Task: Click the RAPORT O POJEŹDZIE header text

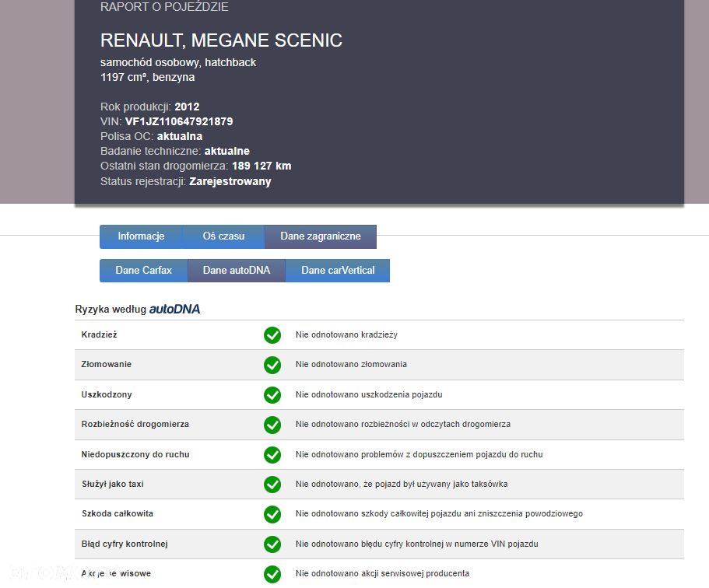Action: tap(164, 7)
